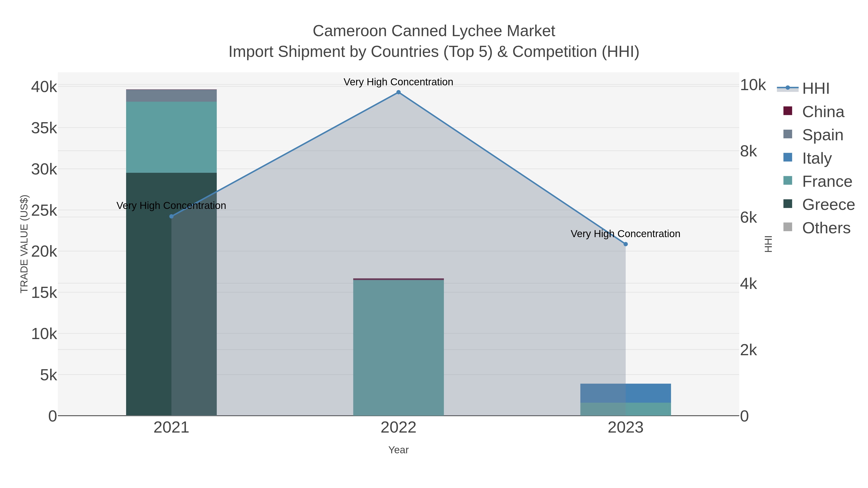Toggle the Italy legend entry
Viewport: 868px width, 488px height.
pos(807,158)
